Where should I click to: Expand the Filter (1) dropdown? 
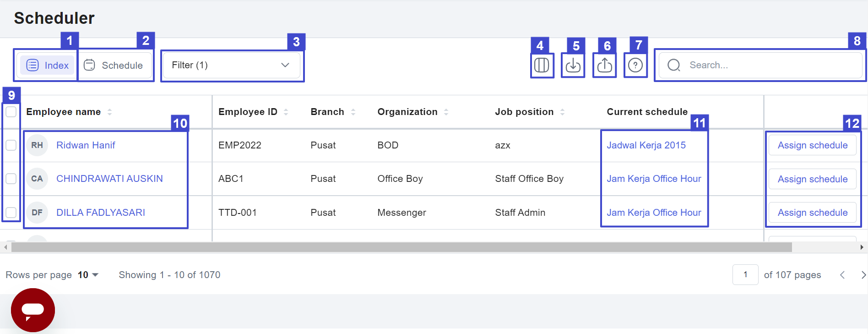[232, 65]
